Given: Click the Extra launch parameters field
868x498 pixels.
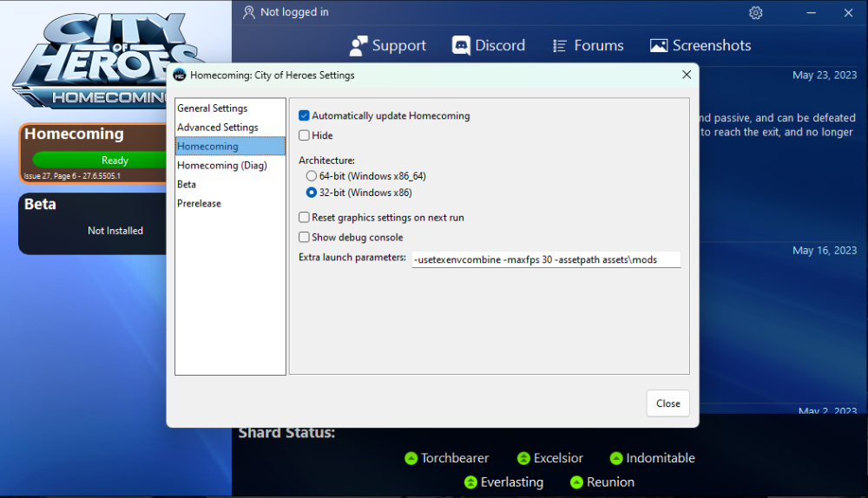Looking at the screenshot, I should click(x=546, y=259).
